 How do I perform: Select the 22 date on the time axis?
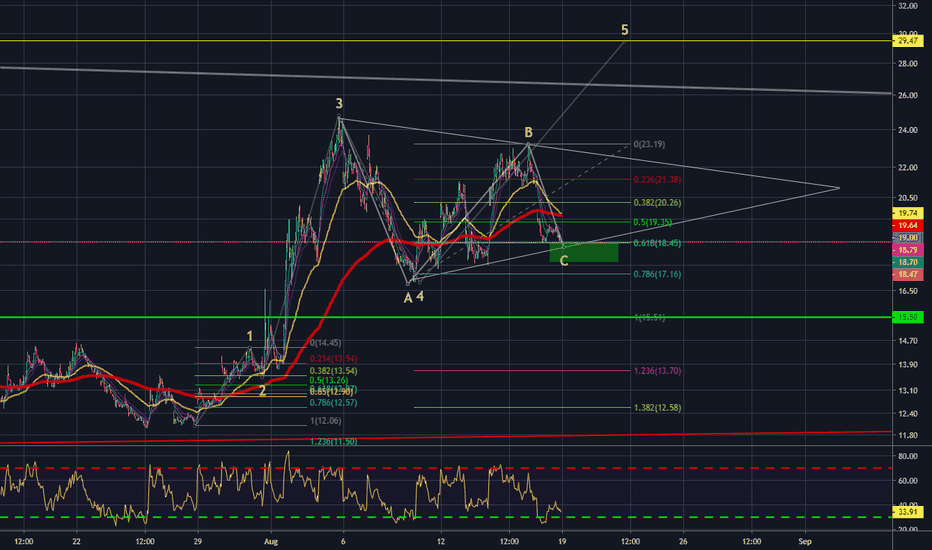click(76, 541)
